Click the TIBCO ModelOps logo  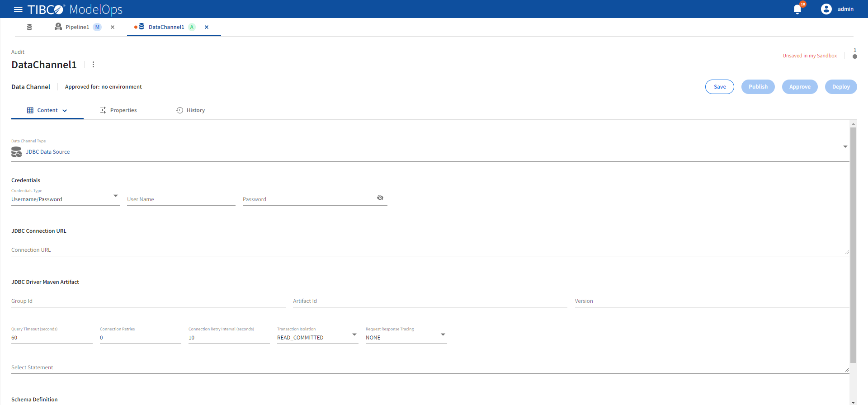click(x=75, y=9)
